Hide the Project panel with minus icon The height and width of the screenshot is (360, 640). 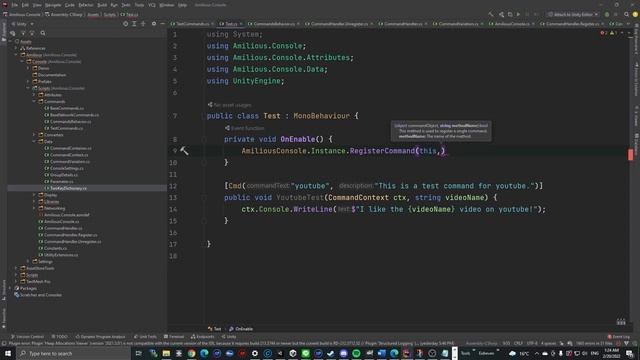pyautogui.click(x=162, y=24)
